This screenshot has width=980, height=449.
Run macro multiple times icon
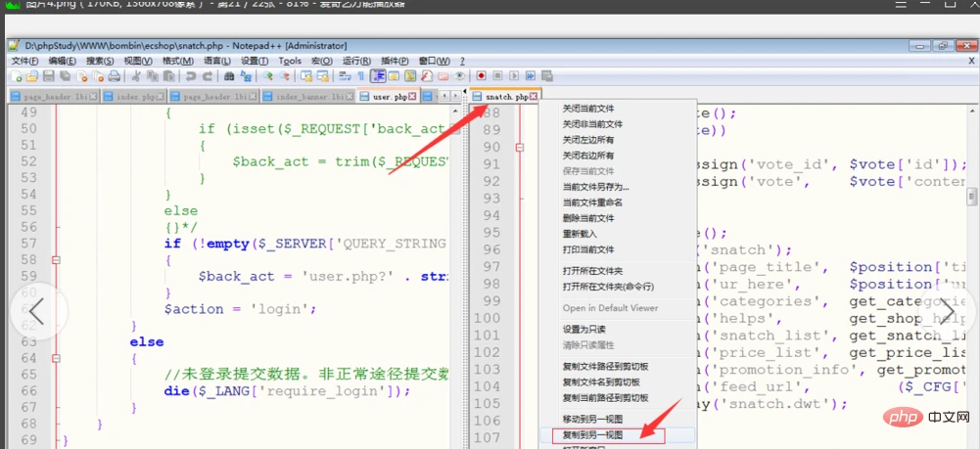[x=531, y=76]
